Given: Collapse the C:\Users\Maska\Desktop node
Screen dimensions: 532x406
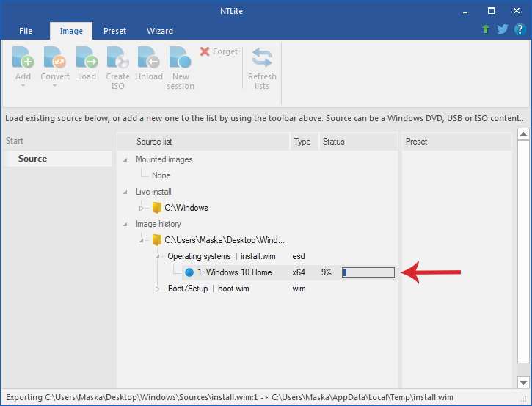Looking at the screenshot, I should (142, 240).
